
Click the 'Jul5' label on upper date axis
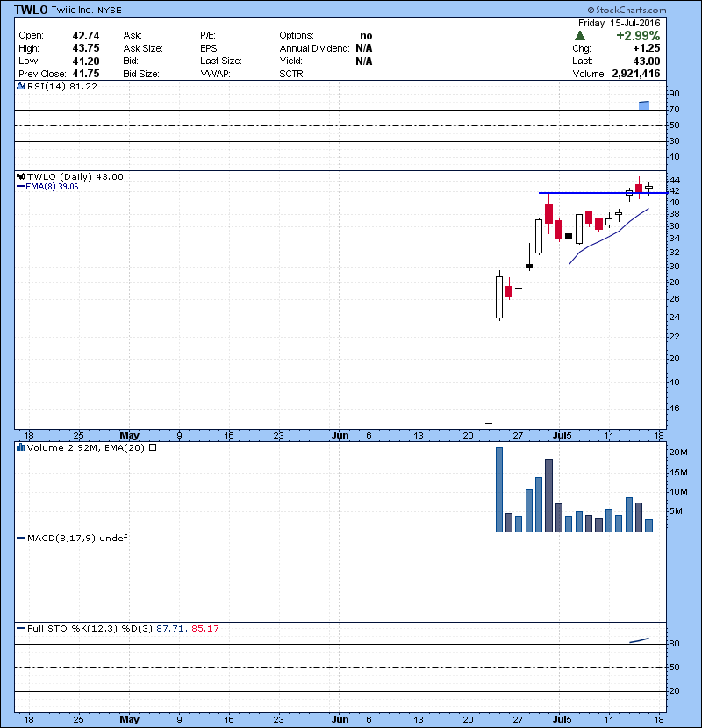pos(562,435)
